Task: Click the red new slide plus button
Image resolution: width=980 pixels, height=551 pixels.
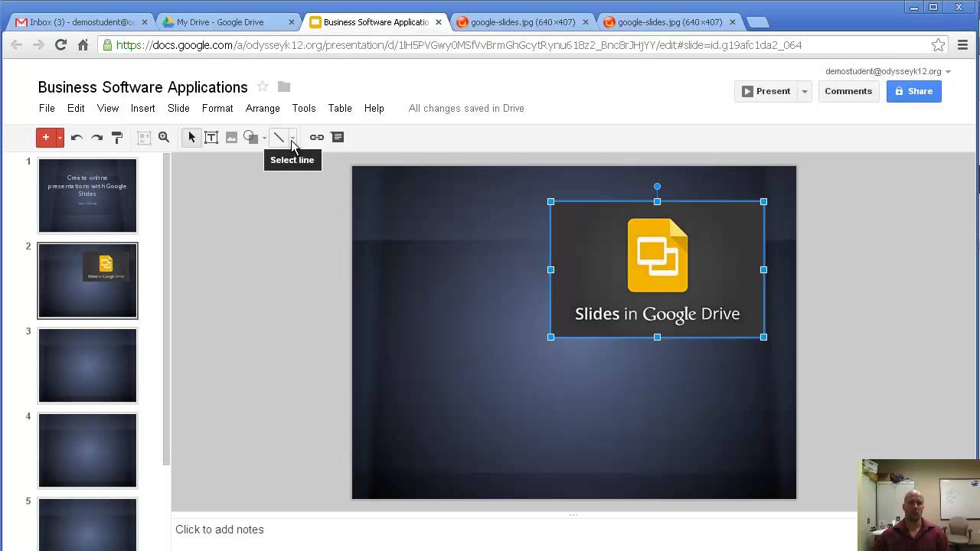Action: tap(46, 137)
